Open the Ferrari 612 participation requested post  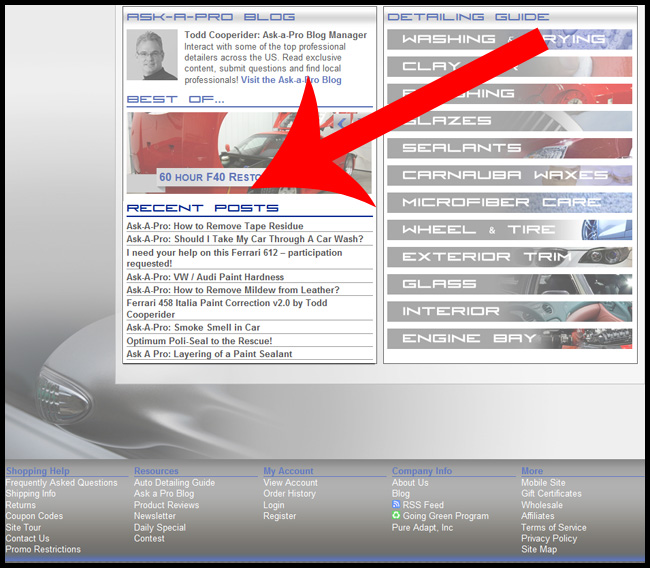coord(234,258)
